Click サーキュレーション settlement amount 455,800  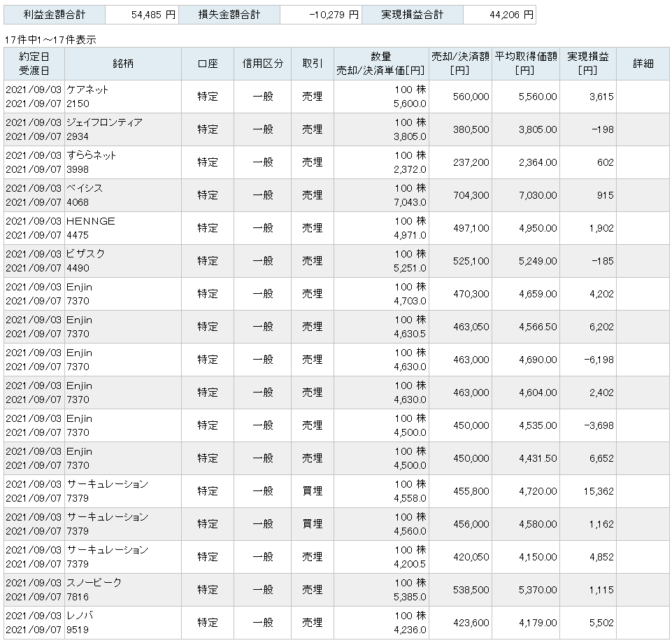pos(471,492)
